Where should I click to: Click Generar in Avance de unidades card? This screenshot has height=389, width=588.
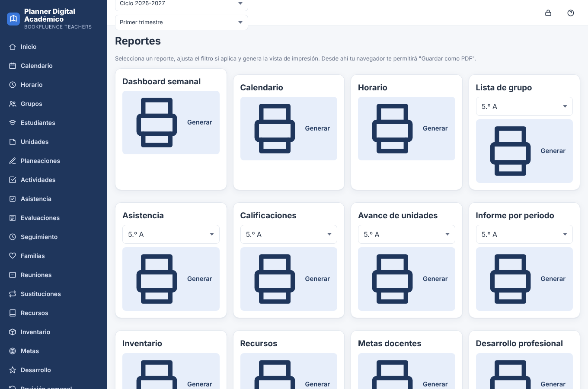click(x=406, y=279)
